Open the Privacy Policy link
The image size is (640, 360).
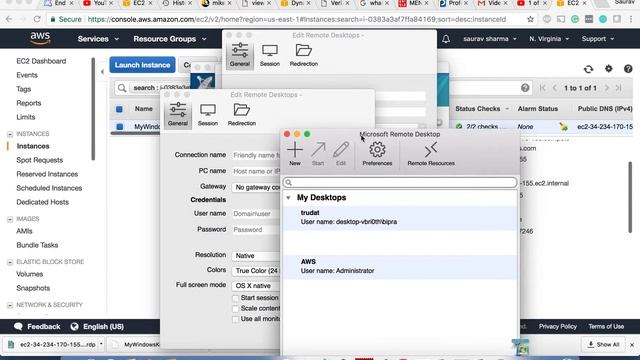coord(558,327)
